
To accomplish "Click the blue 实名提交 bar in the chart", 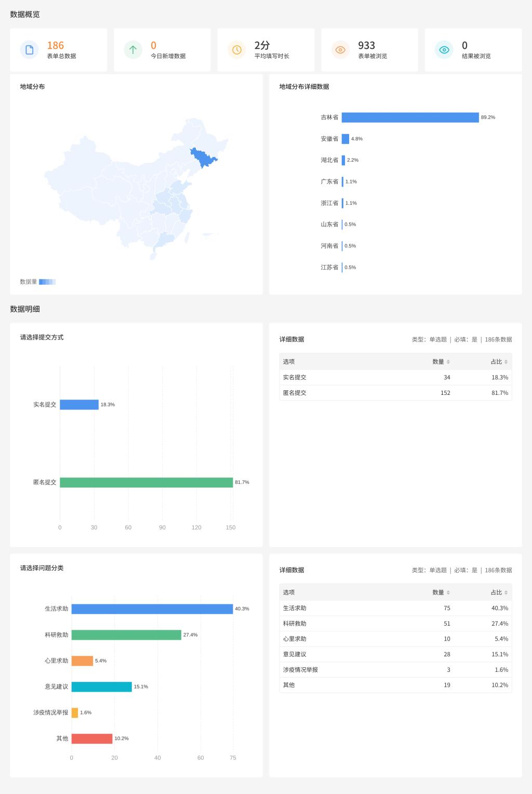I will click(79, 404).
